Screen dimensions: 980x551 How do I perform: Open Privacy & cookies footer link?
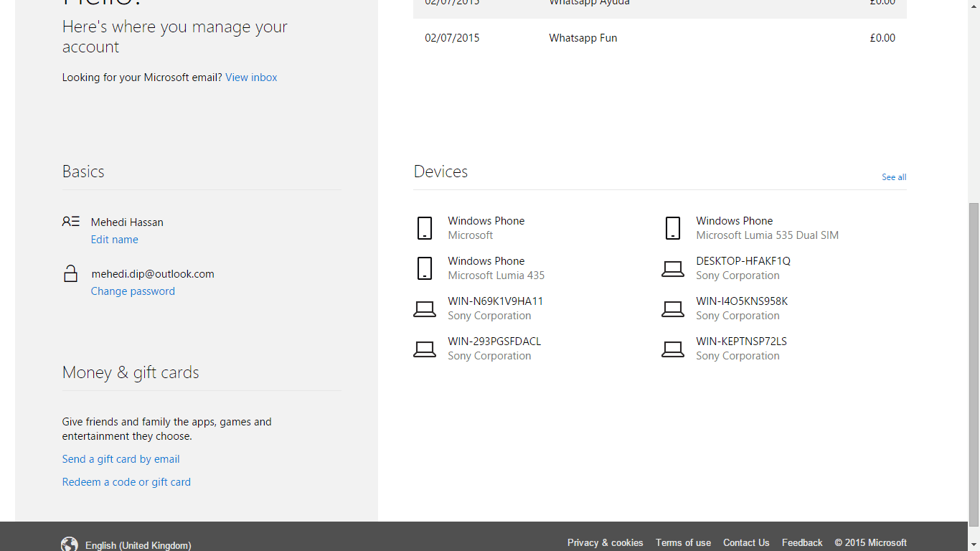[x=605, y=543]
